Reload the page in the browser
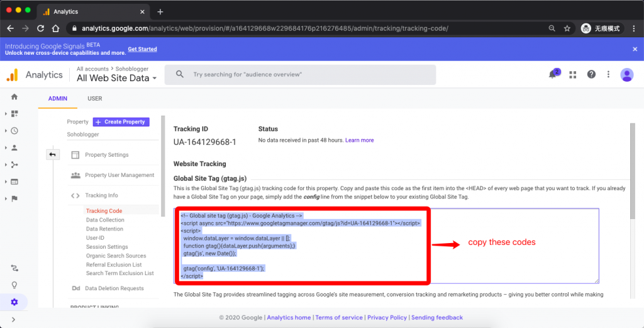 (x=40, y=28)
